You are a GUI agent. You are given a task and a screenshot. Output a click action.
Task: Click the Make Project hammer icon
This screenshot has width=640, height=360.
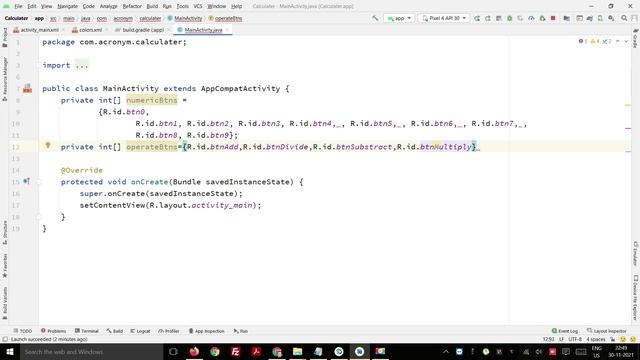pos(375,18)
